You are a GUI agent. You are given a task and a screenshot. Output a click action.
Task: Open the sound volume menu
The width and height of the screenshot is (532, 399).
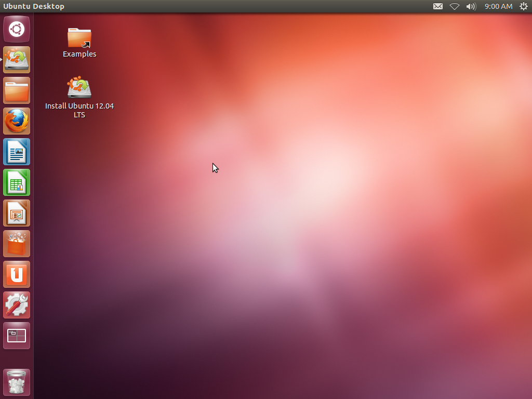[471, 6]
